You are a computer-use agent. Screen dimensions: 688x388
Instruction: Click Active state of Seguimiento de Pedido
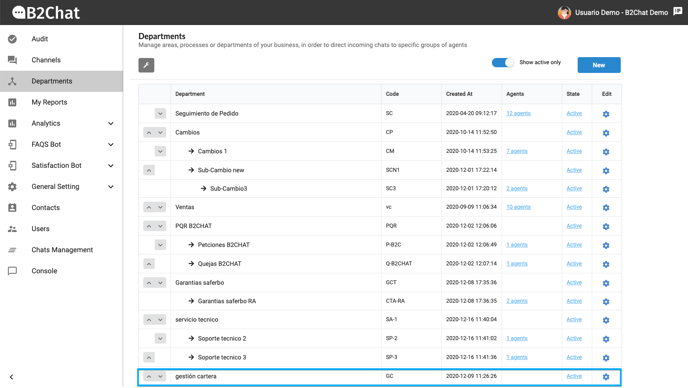click(574, 113)
